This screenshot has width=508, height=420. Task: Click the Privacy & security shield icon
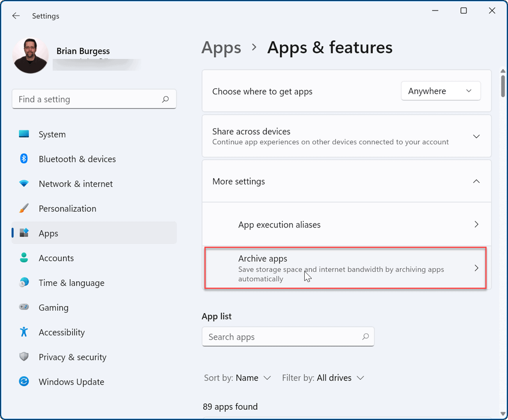[24, 357]
